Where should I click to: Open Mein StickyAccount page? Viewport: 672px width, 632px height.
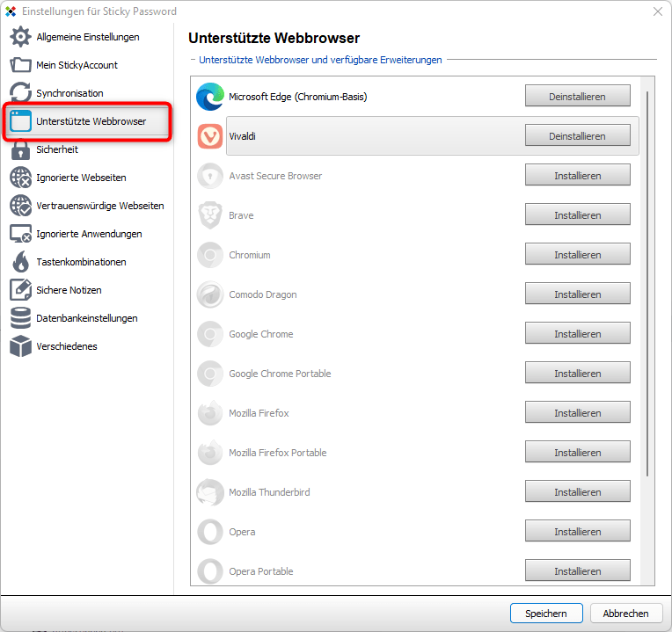pos(87,65)
